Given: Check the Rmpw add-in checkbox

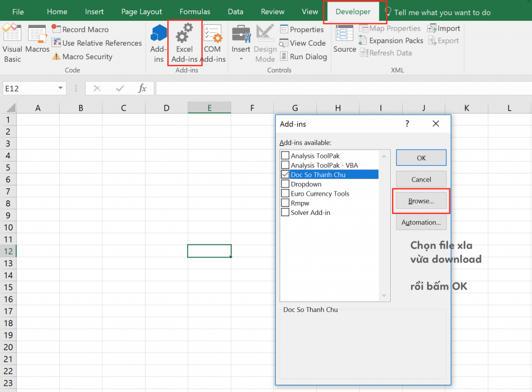Looking at the screenshot, I should (285, 203).
